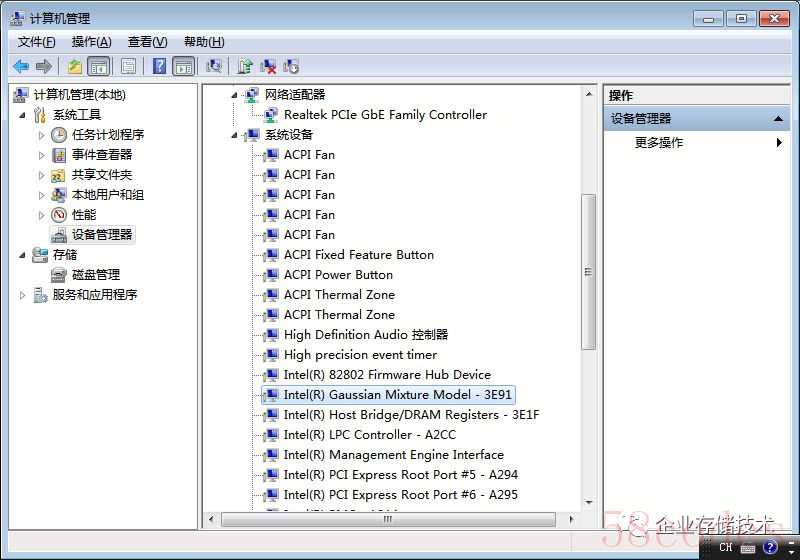Click the horizontal scrollbar thumb in device list

point(388,519)
